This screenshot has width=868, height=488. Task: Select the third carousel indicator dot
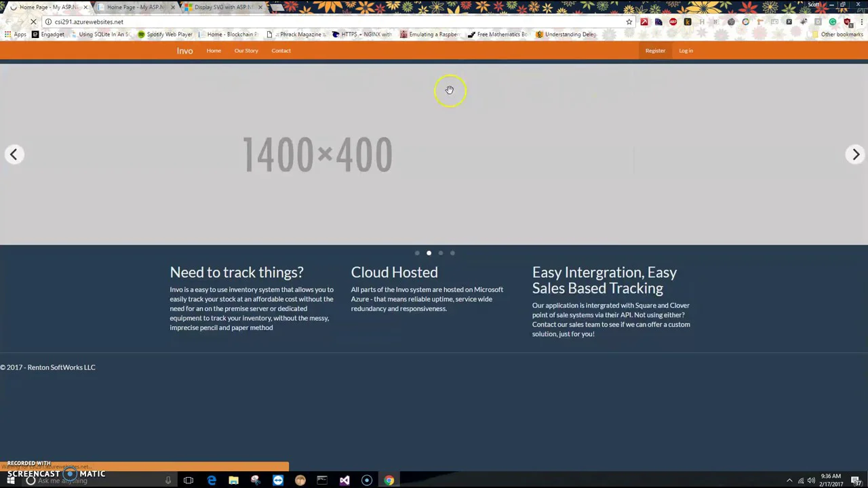tap(441, 253)
